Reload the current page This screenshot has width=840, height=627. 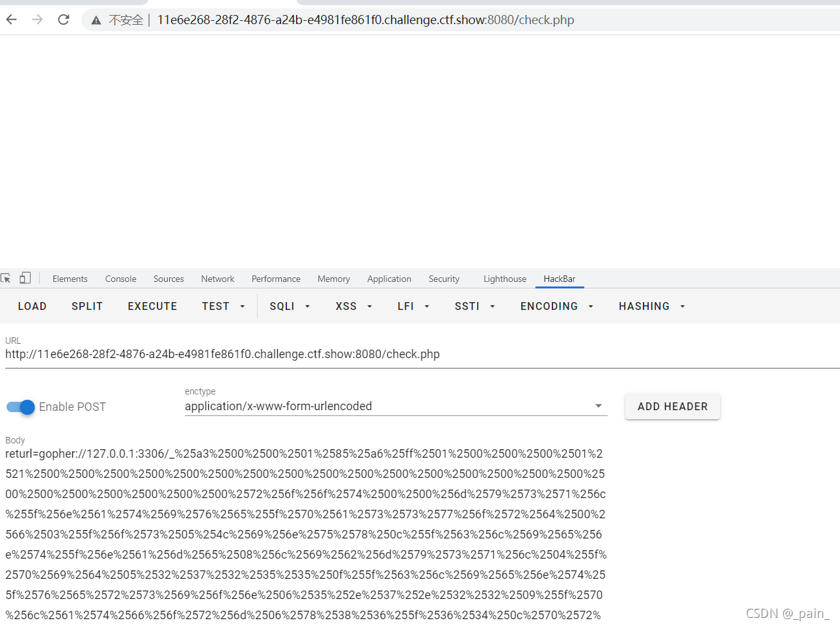(x=63, y=20)
